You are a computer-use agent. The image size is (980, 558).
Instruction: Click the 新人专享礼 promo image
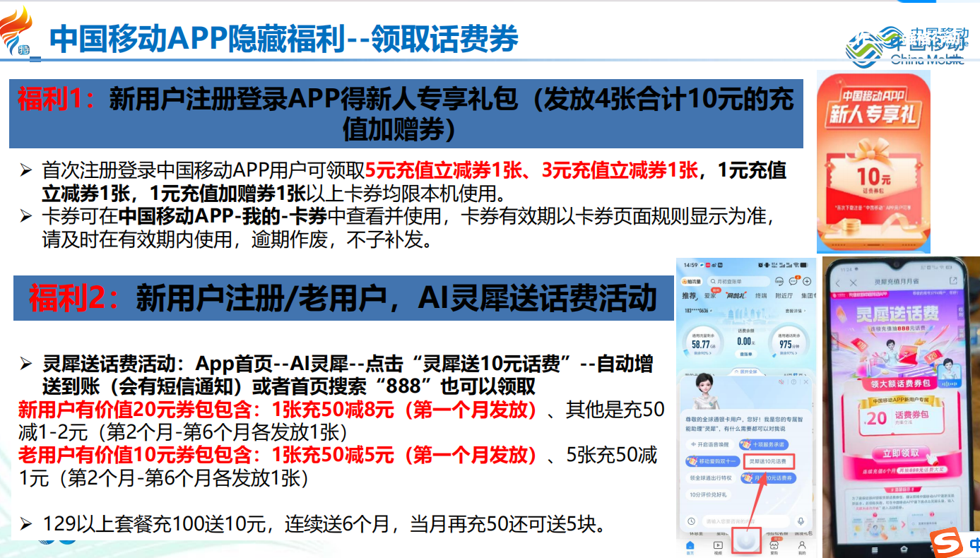pos(873,161)
